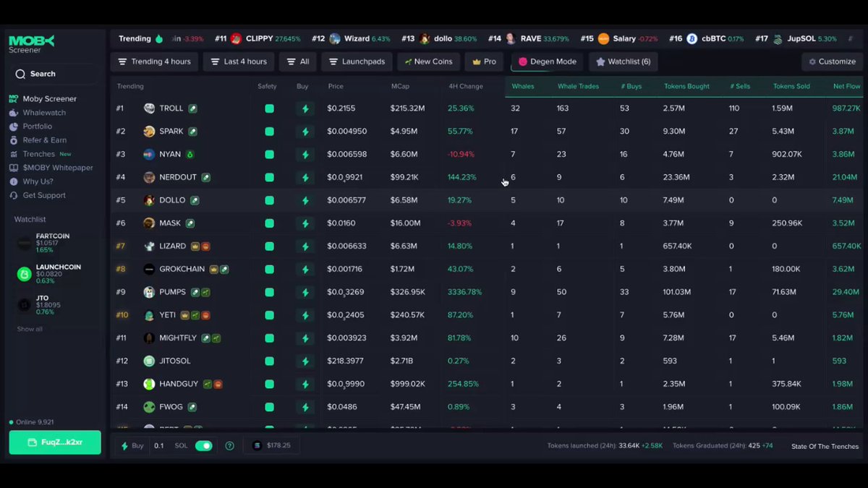Open the Last 4 hours filter
This screenshot has height=488, width=868.
point(239,62)
